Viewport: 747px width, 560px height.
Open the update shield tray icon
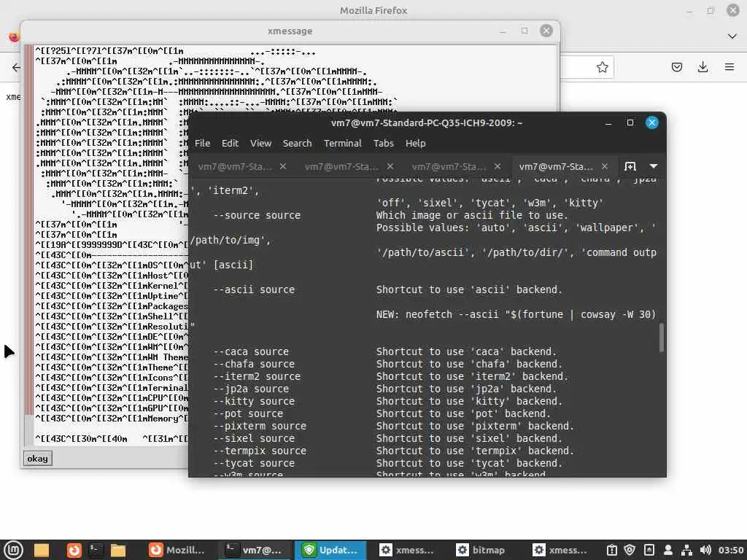pos(630,551)
